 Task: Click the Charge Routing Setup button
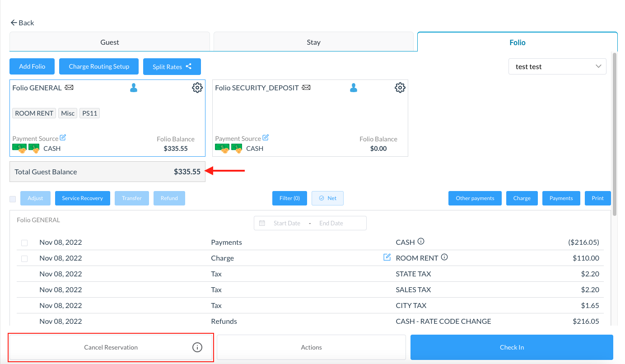(99, 66)
